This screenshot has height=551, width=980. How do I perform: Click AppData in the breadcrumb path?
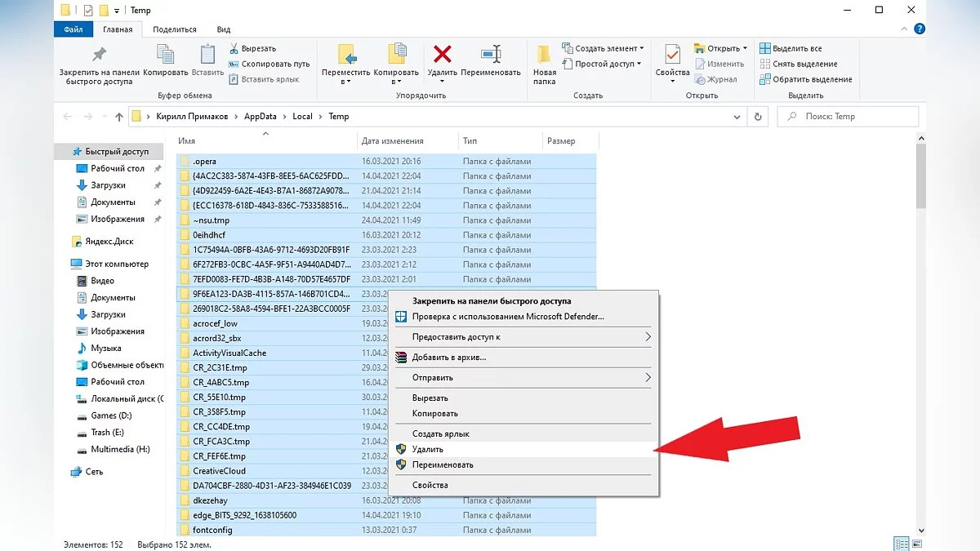[261, 117]
